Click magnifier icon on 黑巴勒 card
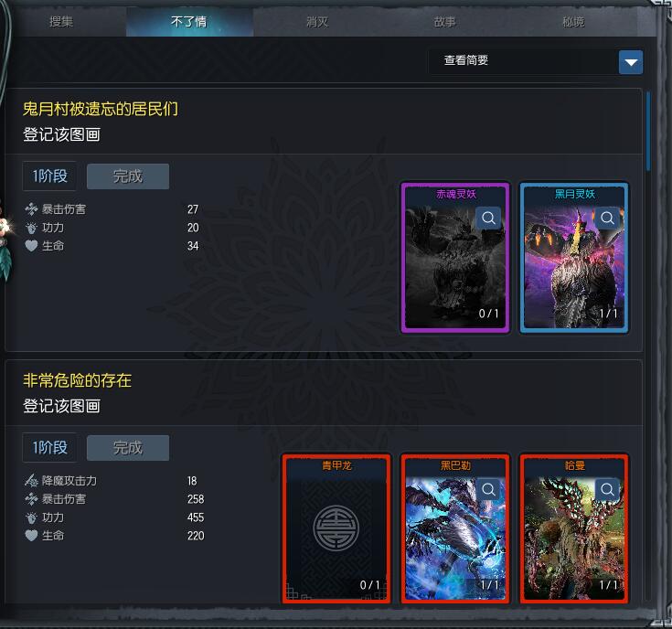Screen dimensions: 672x629 point(488,489)
